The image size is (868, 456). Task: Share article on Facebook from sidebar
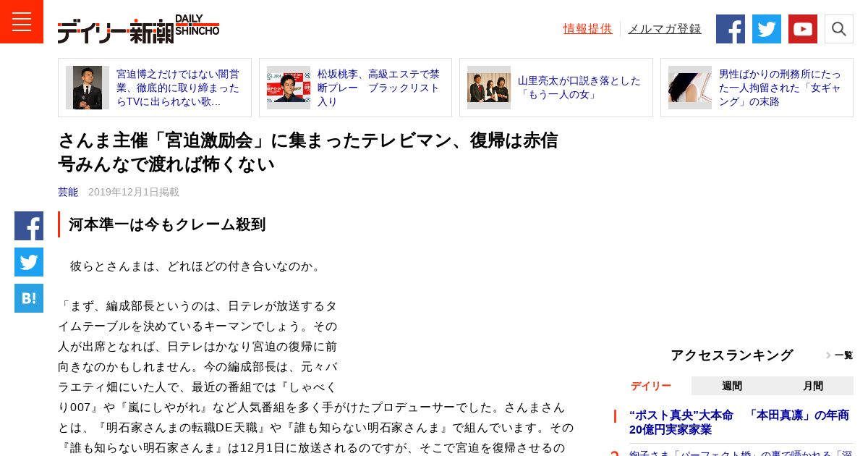29,226
